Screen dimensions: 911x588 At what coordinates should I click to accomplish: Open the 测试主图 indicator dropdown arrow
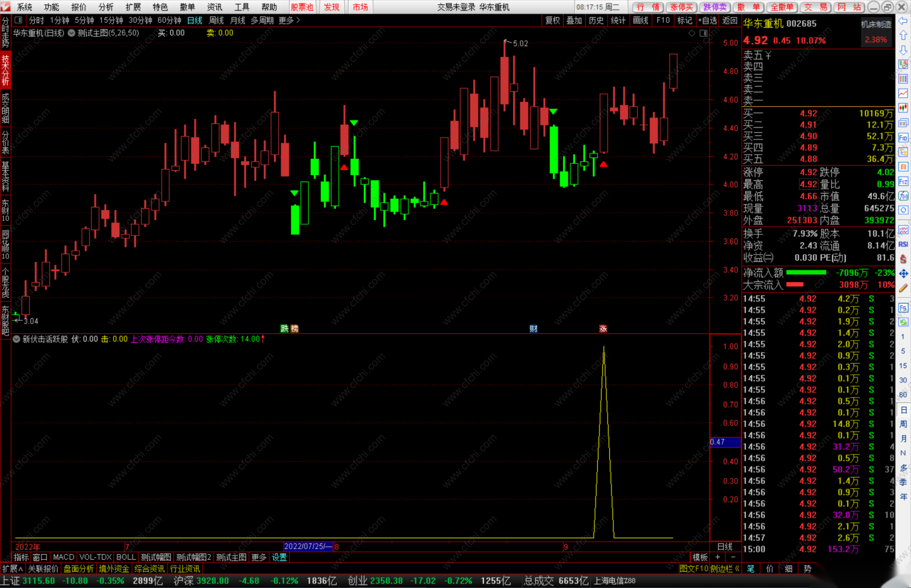click(x=72, y=33)
